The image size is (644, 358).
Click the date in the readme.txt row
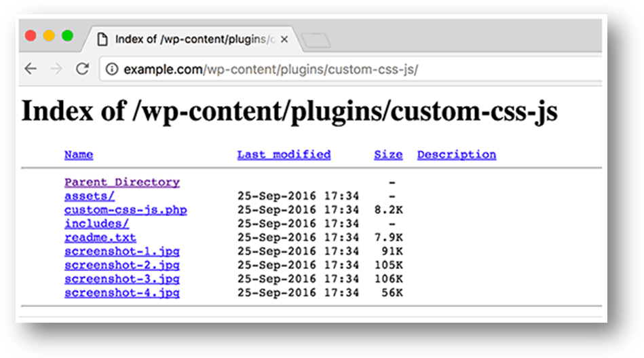298,238
